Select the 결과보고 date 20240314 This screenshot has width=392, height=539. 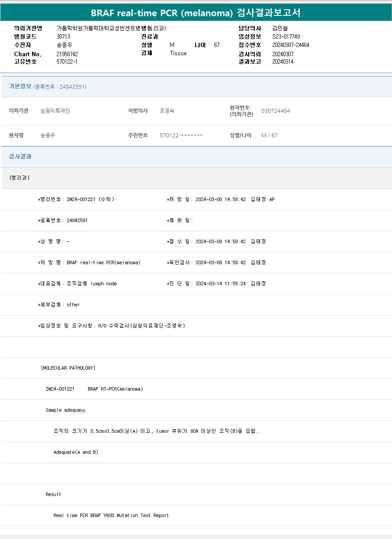point(283,62)
